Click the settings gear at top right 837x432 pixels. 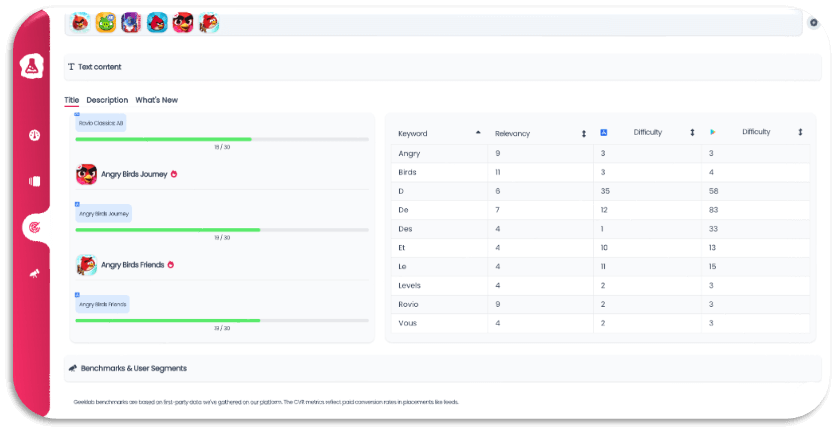pos(814,22)
